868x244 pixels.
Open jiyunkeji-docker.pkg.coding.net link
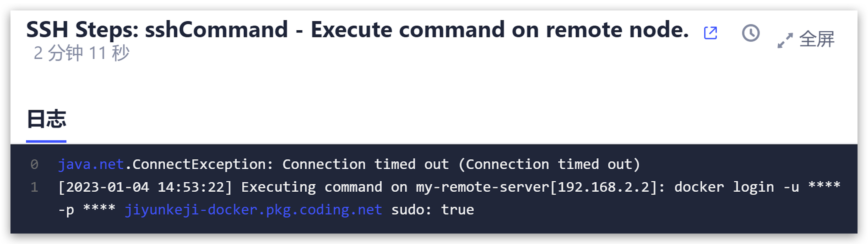253,210
